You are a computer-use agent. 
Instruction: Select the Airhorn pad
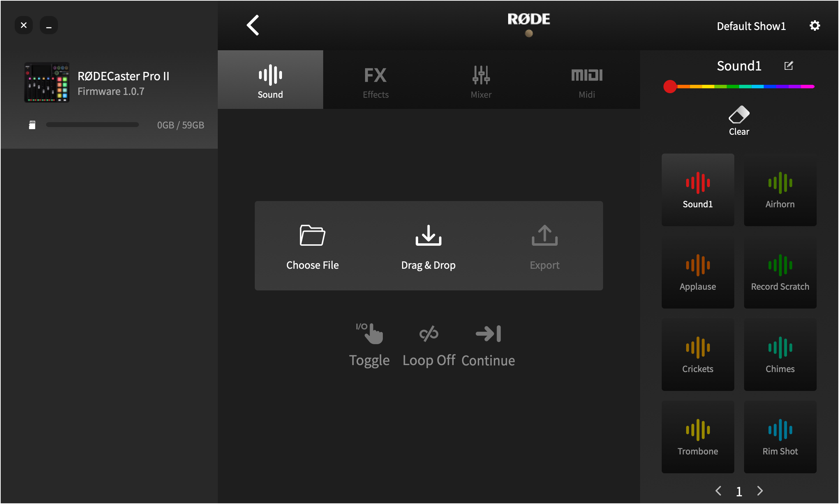[780, 190]
